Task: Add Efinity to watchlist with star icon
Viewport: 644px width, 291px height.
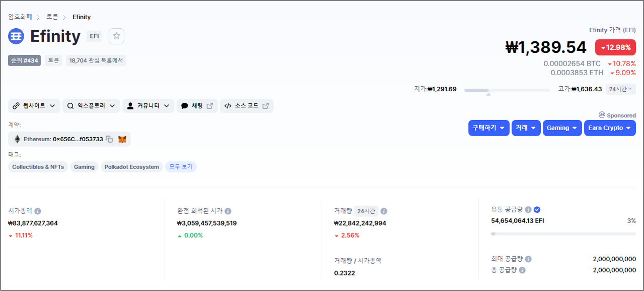Action: (116, 36)
